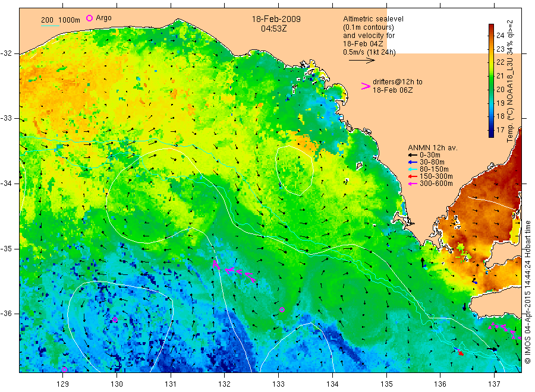Click the '18-Feb 06Z' drifter time label
The image size is (535, 392).
(393, 90)
